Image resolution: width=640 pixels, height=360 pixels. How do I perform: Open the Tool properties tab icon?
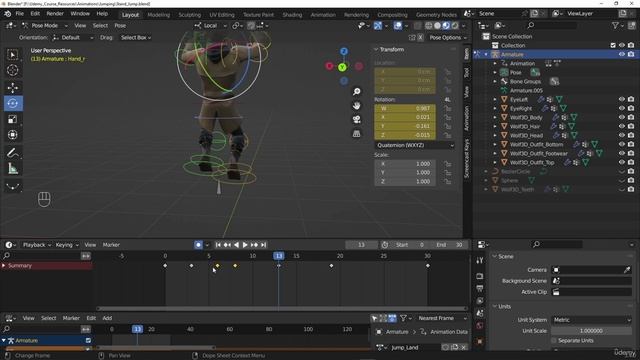pos(480,260)
